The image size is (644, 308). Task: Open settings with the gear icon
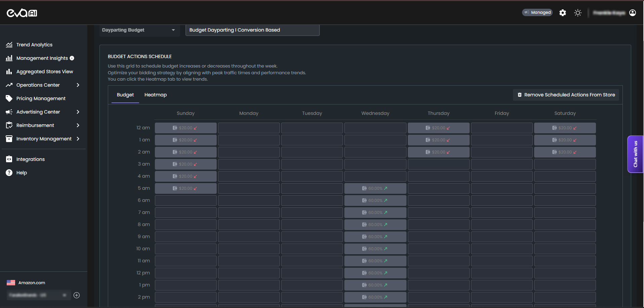pos(562,13)
